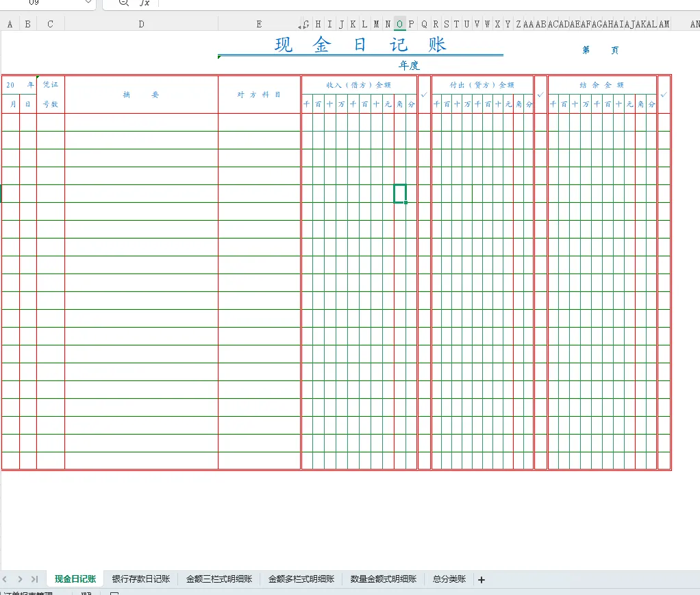Select column Q header
The height and width of the screenshot is (595, 700).
424,24
